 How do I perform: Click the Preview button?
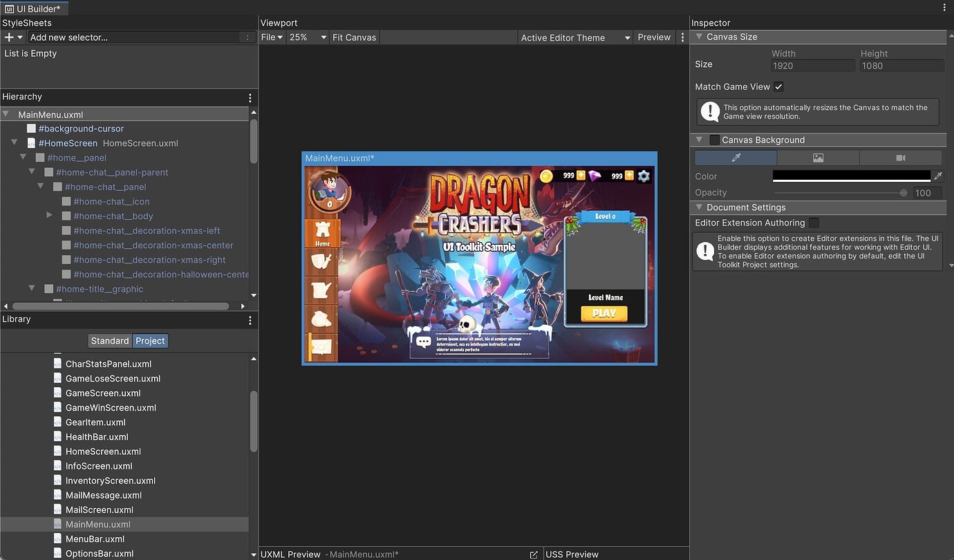click(653, 37)
